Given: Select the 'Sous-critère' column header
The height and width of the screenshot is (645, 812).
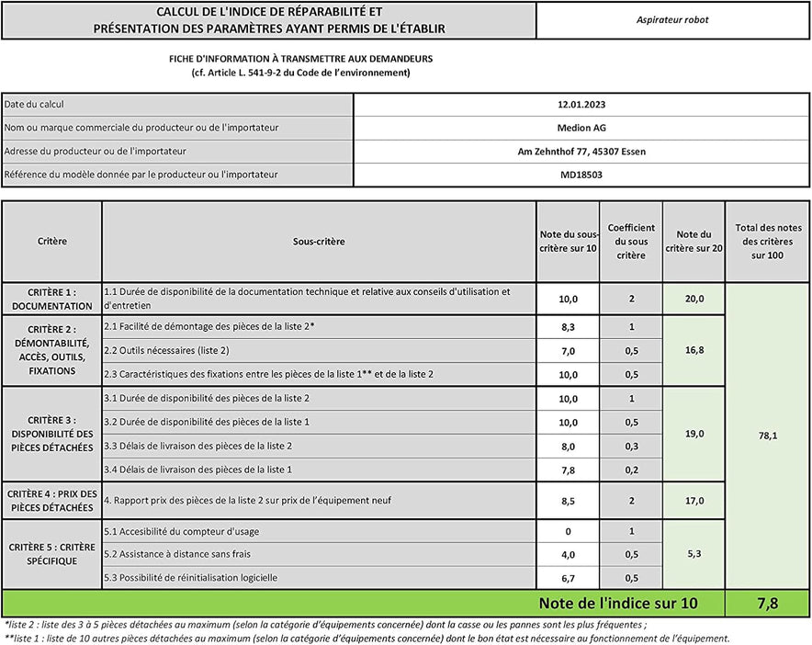Looking at the screenshot, I should coord(319,241).
